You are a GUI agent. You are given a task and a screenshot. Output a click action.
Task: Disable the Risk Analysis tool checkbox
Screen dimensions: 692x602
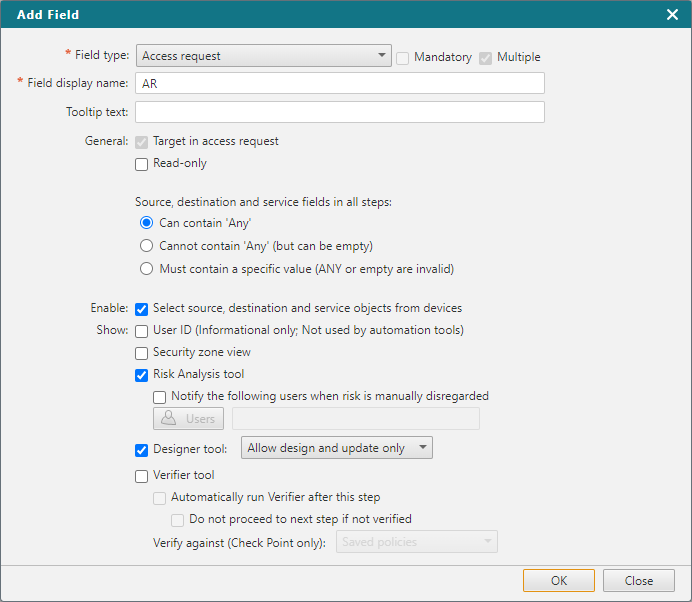coord(142,375)
